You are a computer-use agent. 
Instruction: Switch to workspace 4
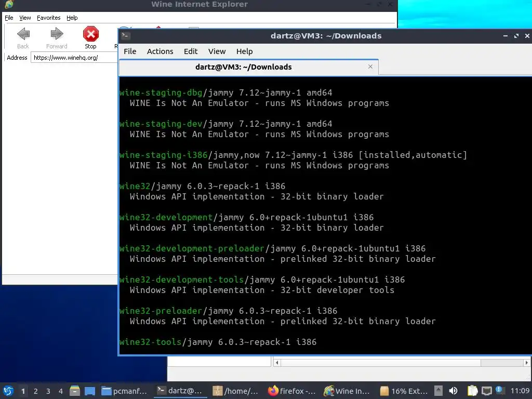coord(61,391)
